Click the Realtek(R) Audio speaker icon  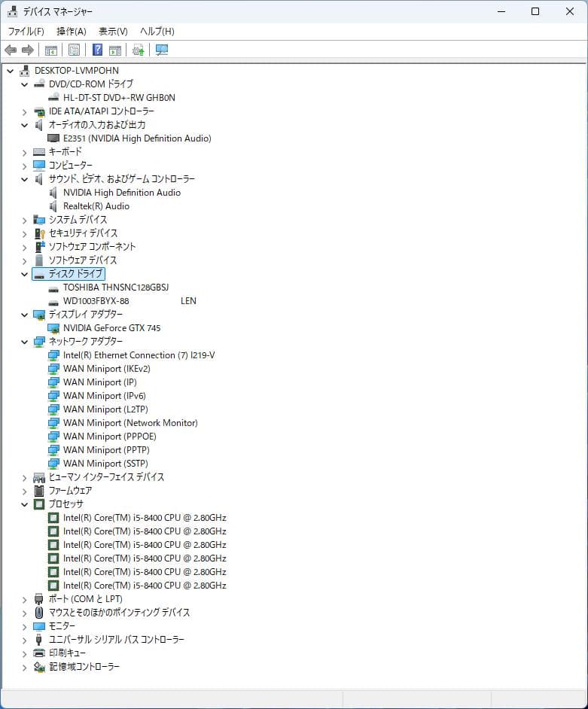click(x=53, y=206)
